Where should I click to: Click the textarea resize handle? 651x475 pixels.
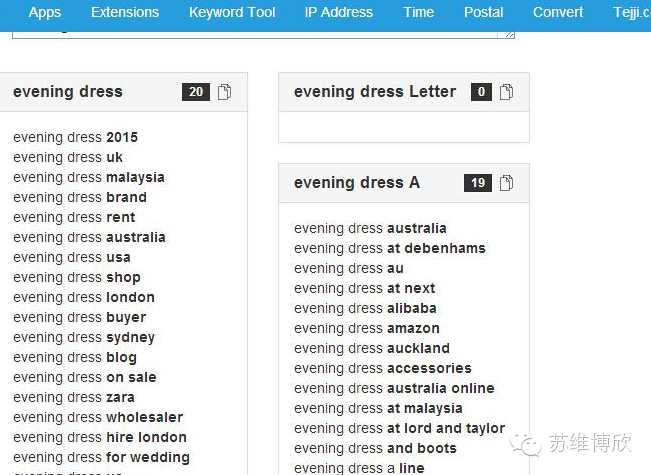coord(510,34)
